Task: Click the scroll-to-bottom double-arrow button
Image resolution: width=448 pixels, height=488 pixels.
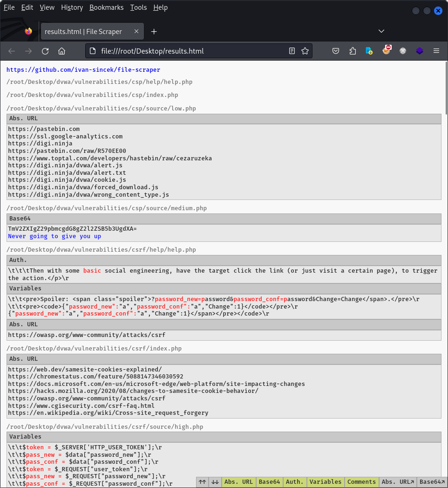Action: 215,482
